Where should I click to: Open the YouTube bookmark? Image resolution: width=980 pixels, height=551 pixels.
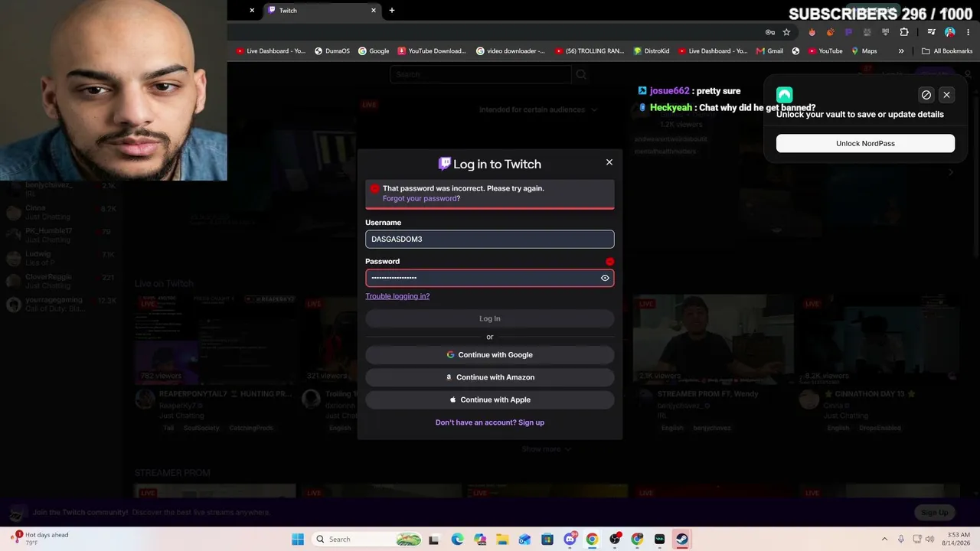click(825, 51)
